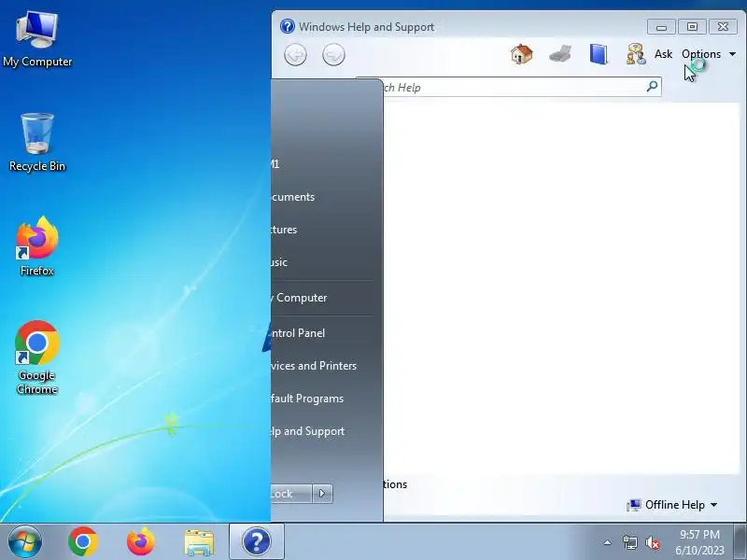
Task: Click the muted volume tray icon
Action: coord(653,542)
